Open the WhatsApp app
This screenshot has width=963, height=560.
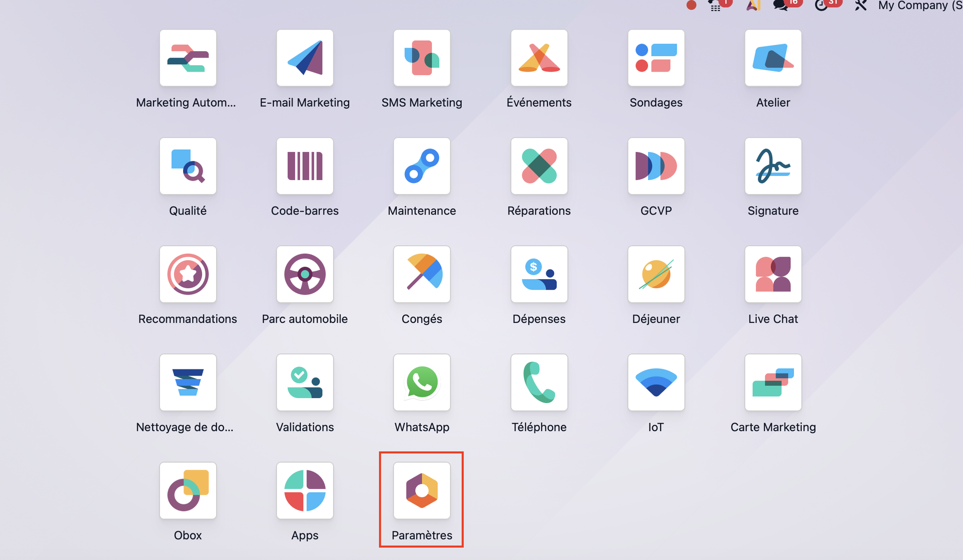[x=422, y=383]
